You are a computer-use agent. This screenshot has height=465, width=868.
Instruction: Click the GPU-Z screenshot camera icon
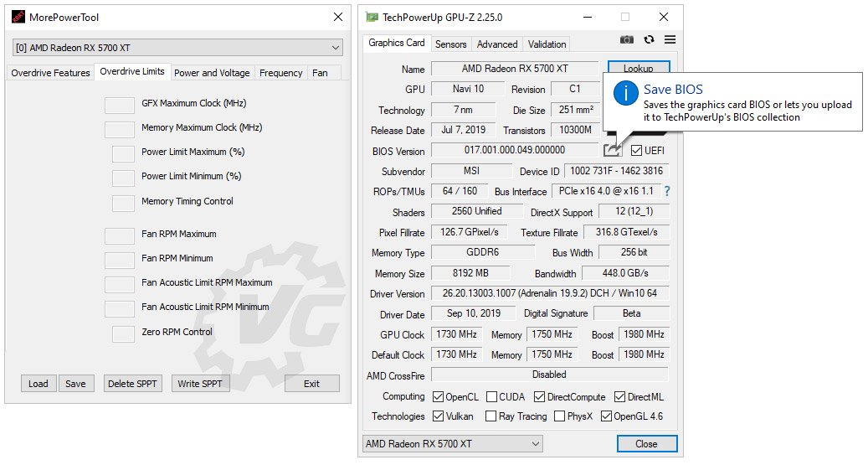pyautogui.click(x=626, y=39)
